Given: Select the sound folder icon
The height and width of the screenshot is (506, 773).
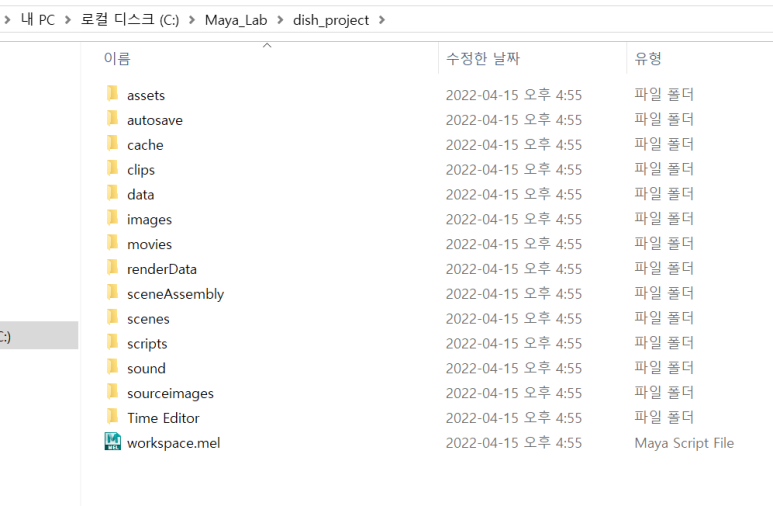Looking at the screenshot, I should (x=112, y=367).
